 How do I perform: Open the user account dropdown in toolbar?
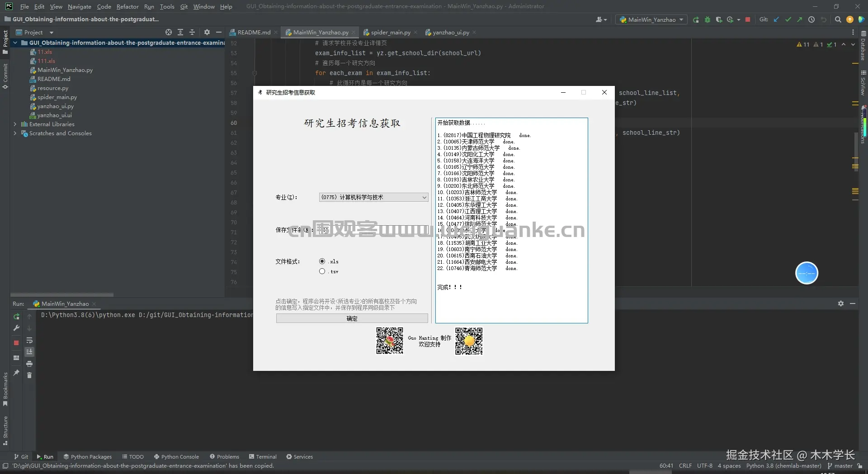tap(601, 19)
